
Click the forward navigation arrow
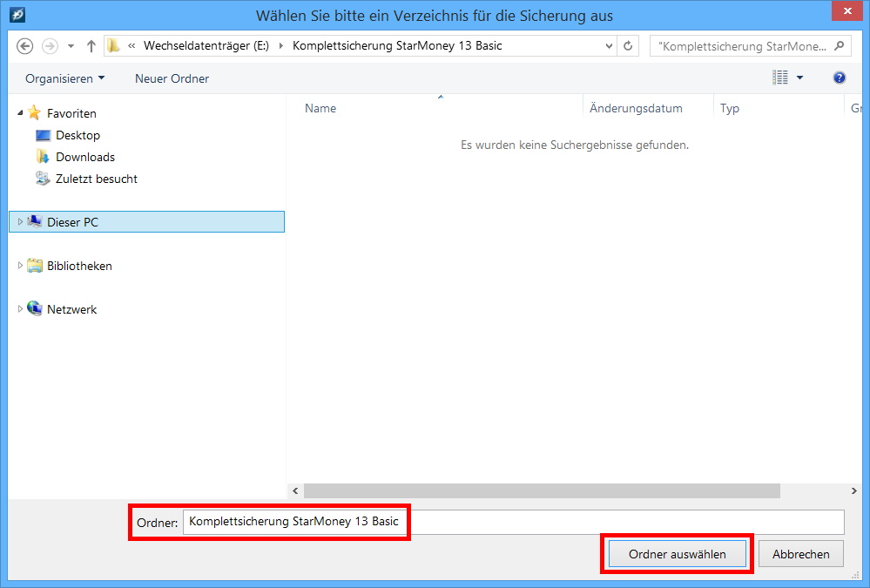[50, 46]
